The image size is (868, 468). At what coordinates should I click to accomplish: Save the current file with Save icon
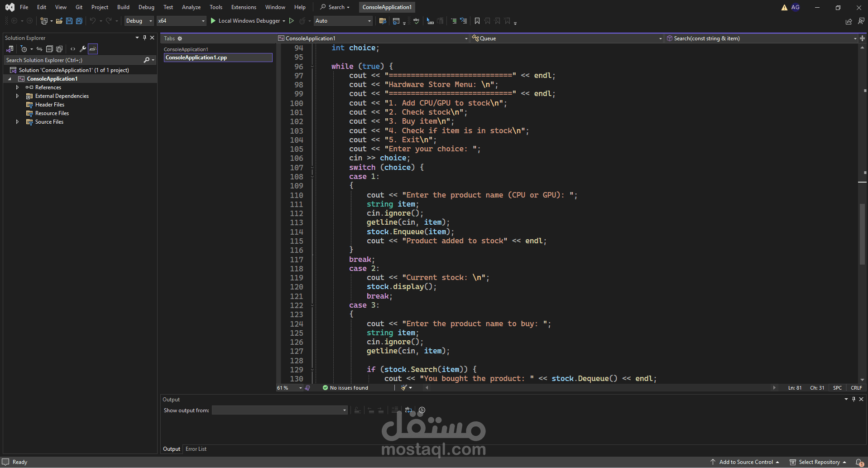point(69,21)
